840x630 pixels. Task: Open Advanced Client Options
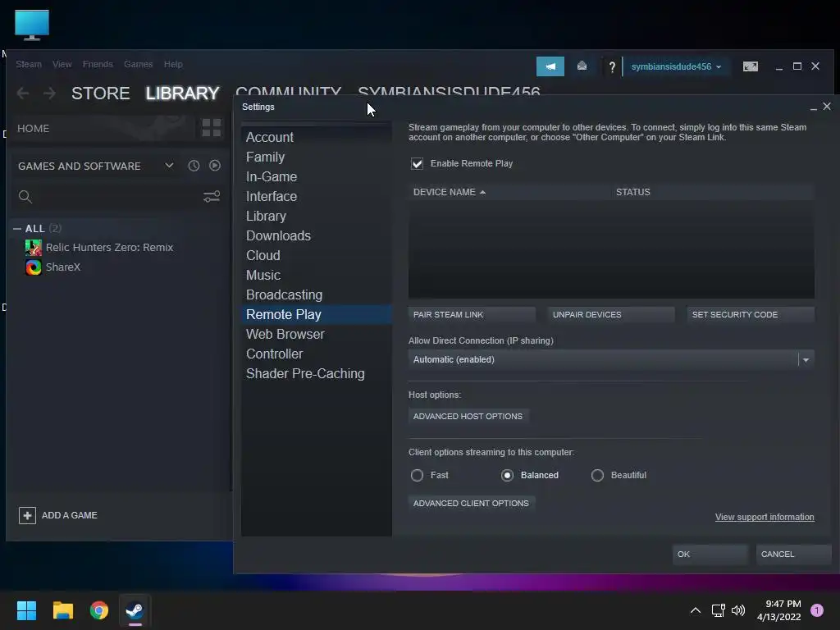click(x=472, y=503)
